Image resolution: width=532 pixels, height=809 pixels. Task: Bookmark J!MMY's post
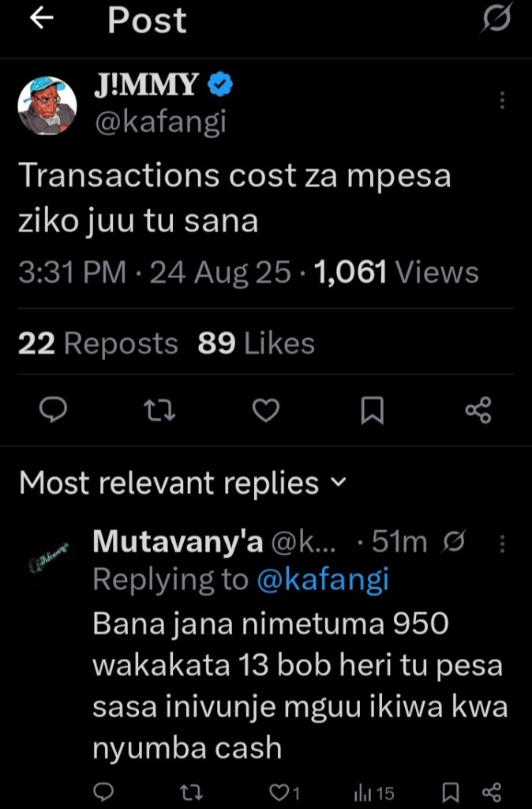point(372,410)
